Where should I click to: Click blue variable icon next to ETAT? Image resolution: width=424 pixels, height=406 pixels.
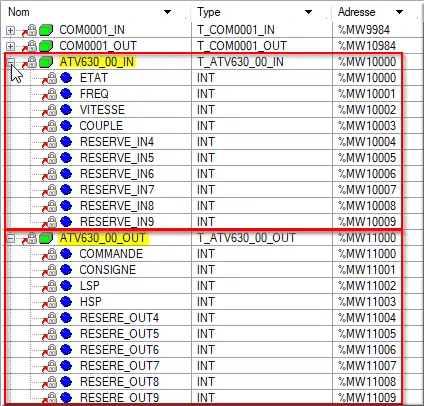pyautogui.click(x=66, y=78)
